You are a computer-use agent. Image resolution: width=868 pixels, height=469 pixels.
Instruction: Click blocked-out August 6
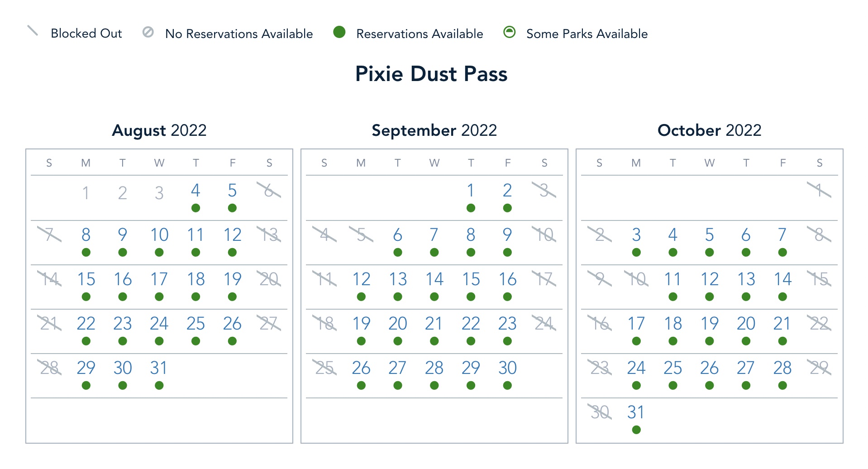point(269,191)
